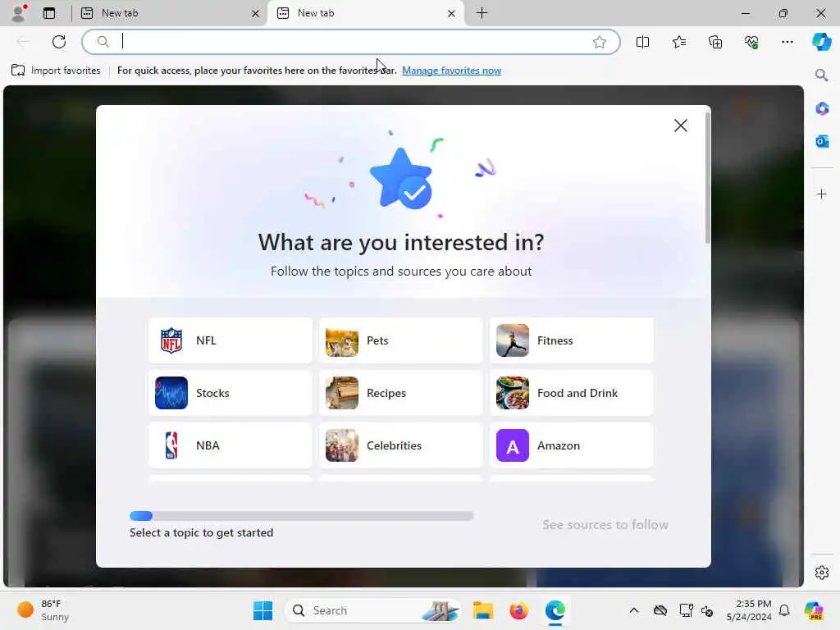This screenshot has height=630, width=840.
Task: Follow the Amazon topic
Action: pyautogui.click(x=572, y=445)
